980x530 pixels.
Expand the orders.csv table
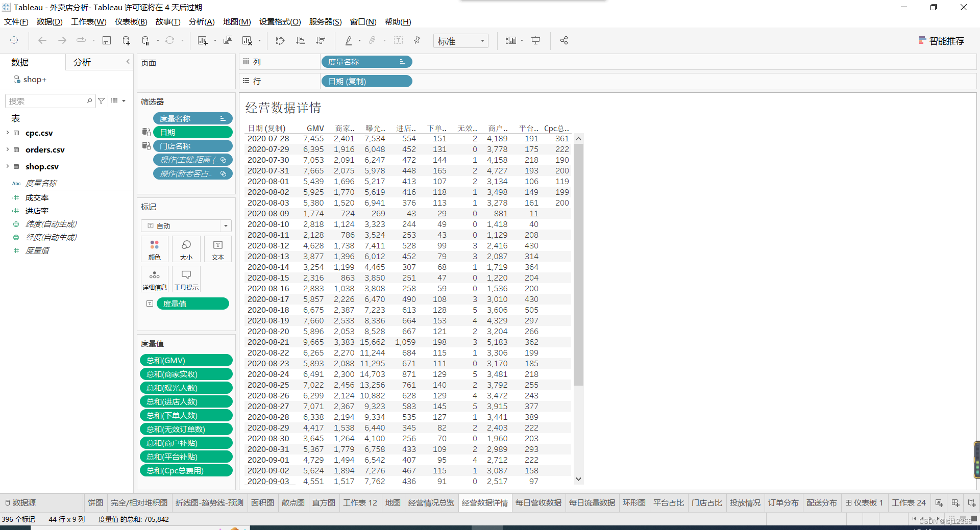point(8,149)
